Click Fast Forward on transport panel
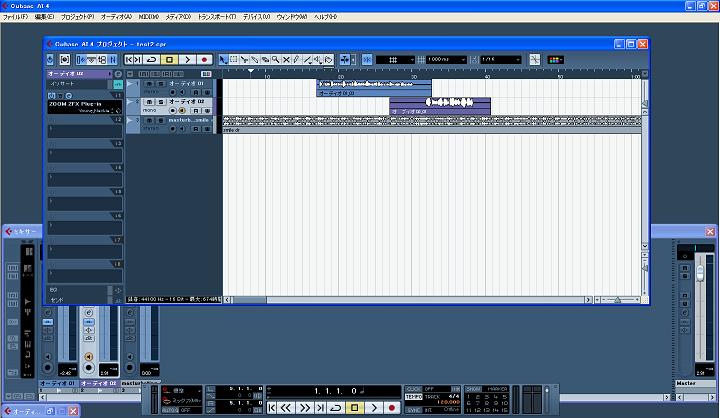This screenshot has height=418, width=720. [x=304, y=407]
